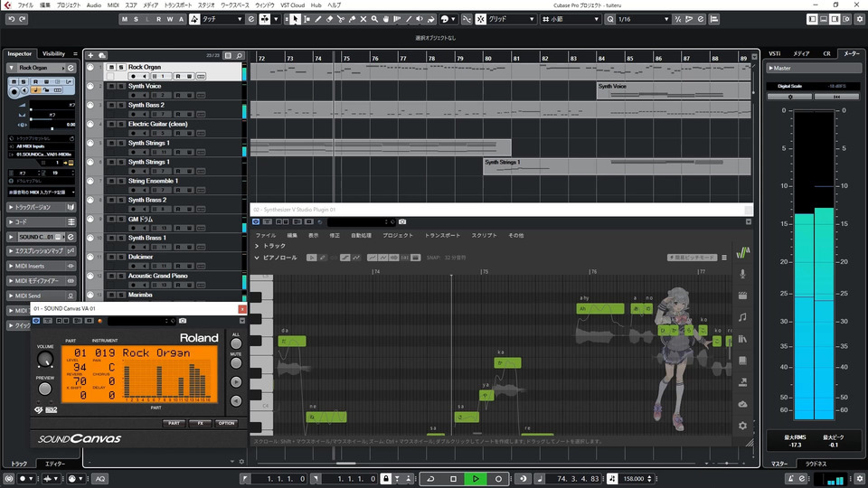Click the green Play button in transport
Image resolution: width=868 pixels, height=488 pixels.
coord(476,479)
